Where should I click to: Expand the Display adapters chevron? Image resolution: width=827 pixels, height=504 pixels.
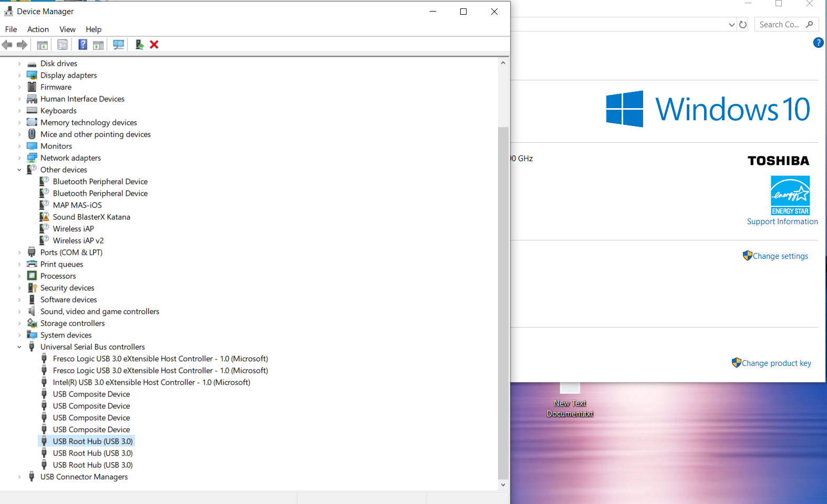[x=19, y=75]
